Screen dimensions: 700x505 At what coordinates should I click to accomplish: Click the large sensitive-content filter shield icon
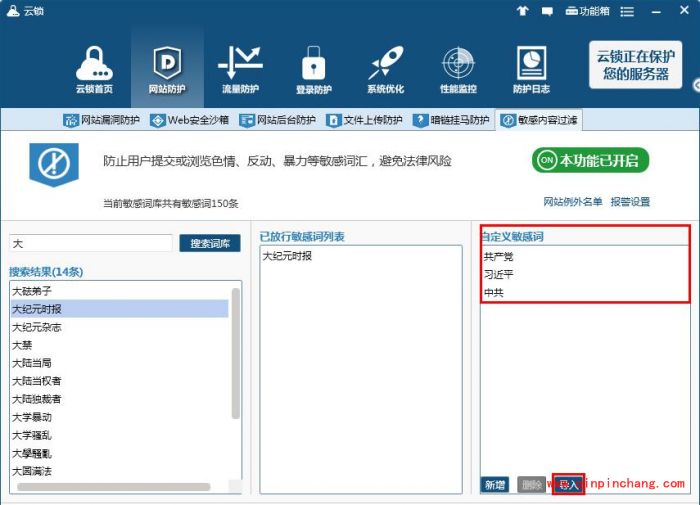pos(54,164)
